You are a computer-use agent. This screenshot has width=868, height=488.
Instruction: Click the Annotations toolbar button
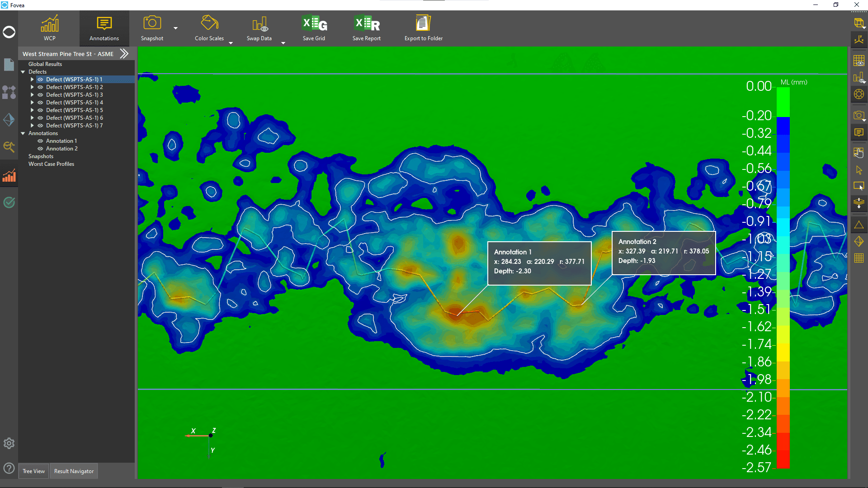point(104,28)
